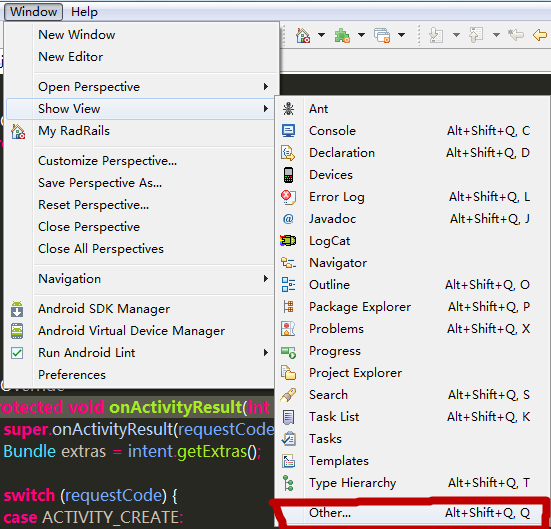Click the Search flashlight icon
This screenshot has width=551, height=529.
(288, 395)
